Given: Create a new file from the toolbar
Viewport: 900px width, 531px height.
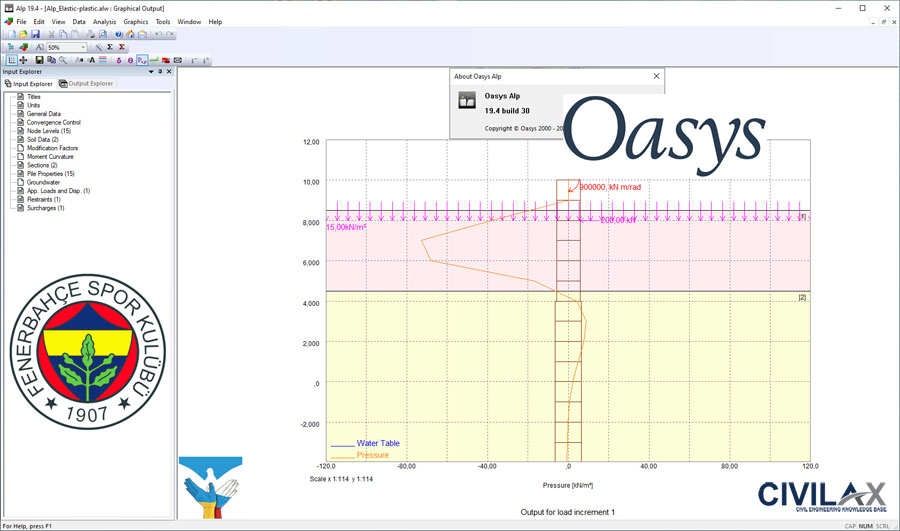Looking at the screenshot, I should tap(12, 34).
